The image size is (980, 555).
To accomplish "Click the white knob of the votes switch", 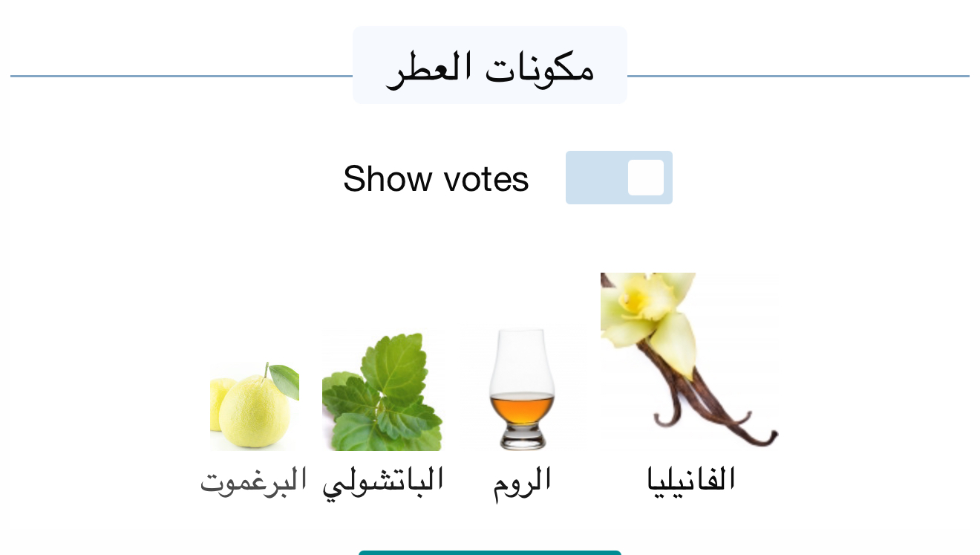I will click(645, 178).
